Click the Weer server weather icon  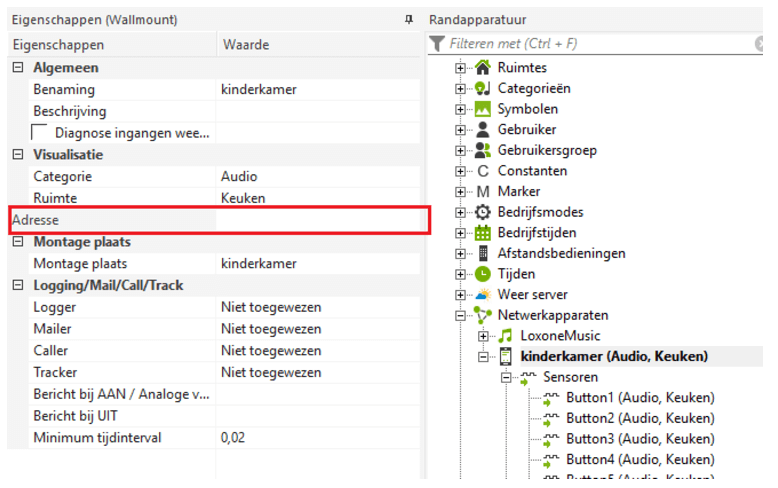click(483, 295)
